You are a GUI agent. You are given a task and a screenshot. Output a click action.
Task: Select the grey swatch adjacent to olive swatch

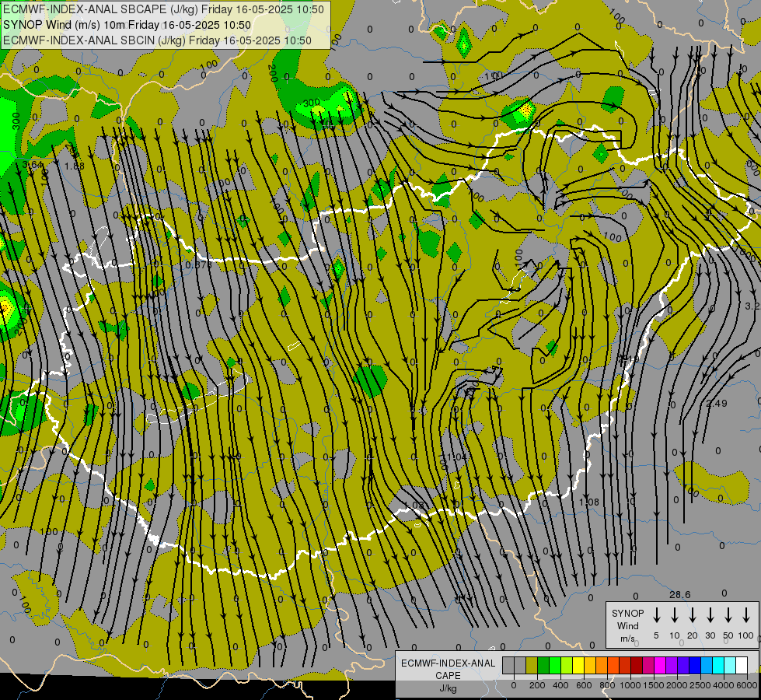(520, 665)
